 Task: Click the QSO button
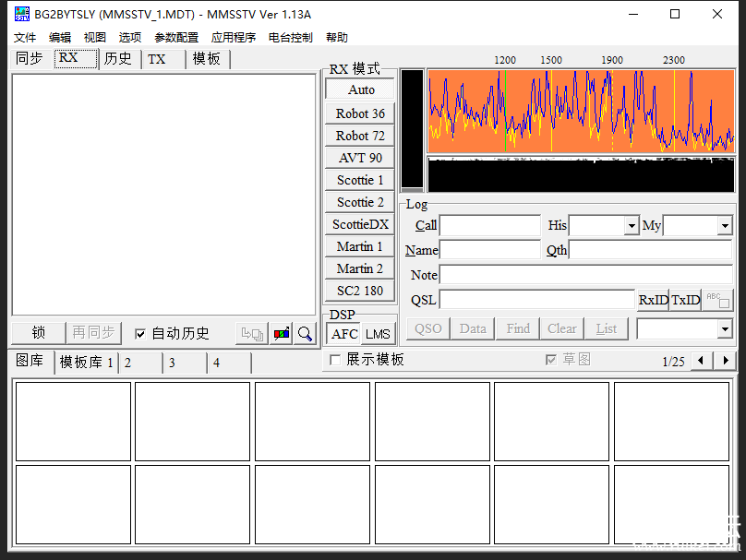pos(428,328)
